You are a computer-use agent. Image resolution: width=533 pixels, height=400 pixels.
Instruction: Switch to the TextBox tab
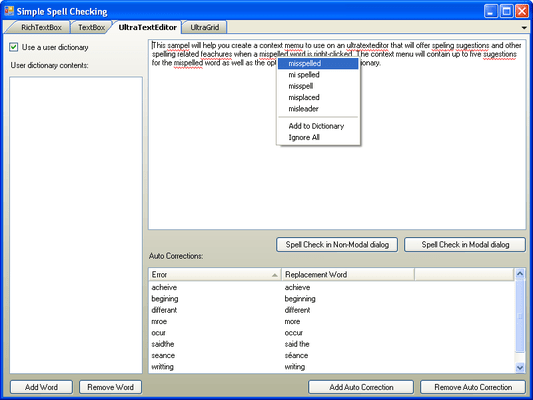91,28
